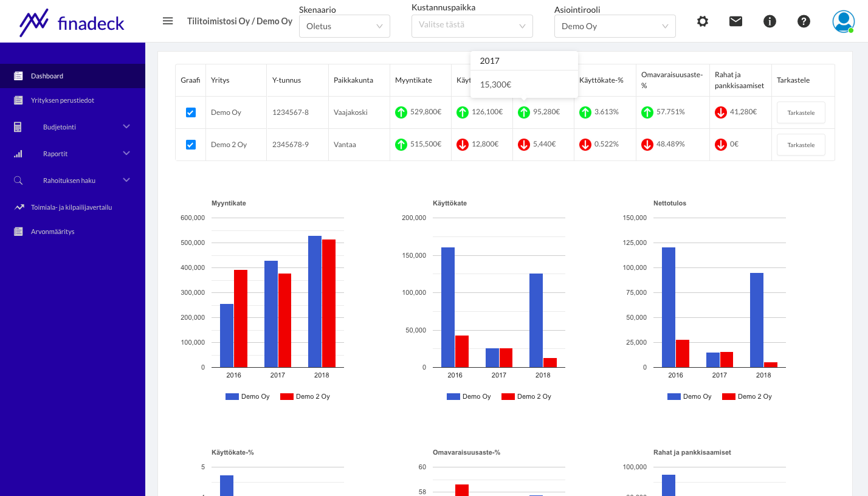Click green arrow beside 529,800€

pos(401,112)
